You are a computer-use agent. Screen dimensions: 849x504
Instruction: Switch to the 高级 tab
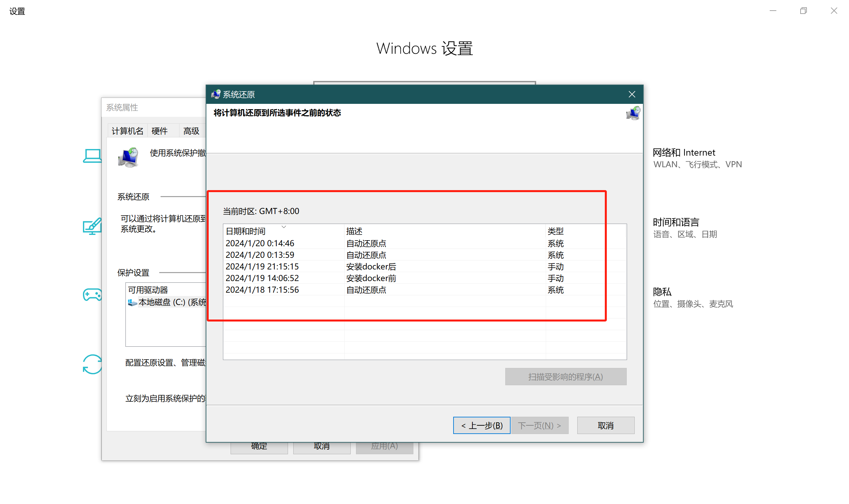click(x=191, y=131)
